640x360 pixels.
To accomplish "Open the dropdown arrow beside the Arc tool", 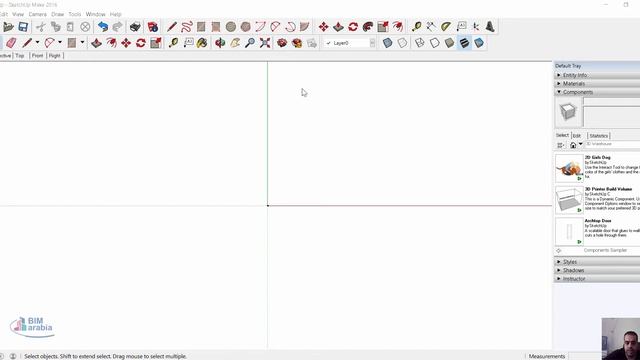I will [60, 42].
